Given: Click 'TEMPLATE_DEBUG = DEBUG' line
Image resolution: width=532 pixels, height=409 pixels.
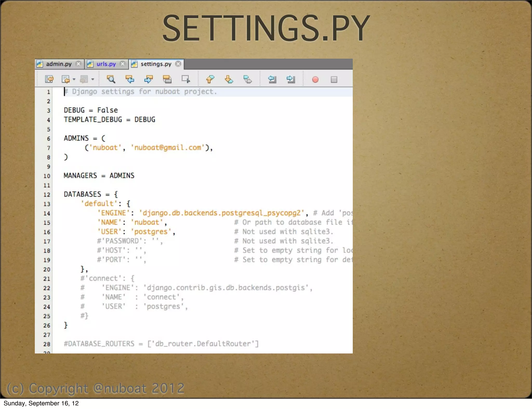Looking at the screenshot, I should pos(109,119).
